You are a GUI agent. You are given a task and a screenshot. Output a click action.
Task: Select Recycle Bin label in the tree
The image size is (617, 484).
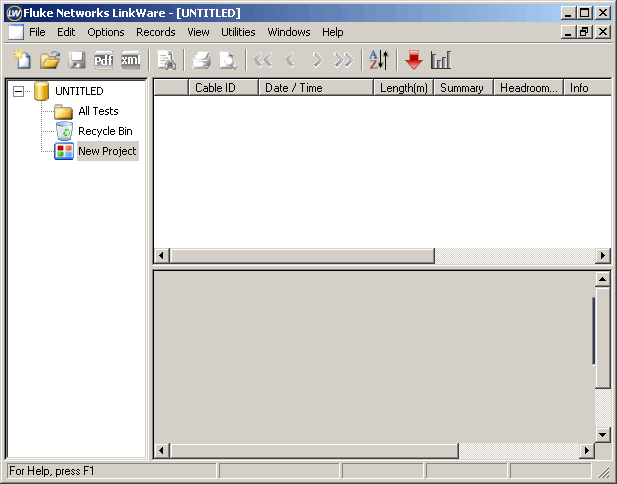[x=105, y=131]
